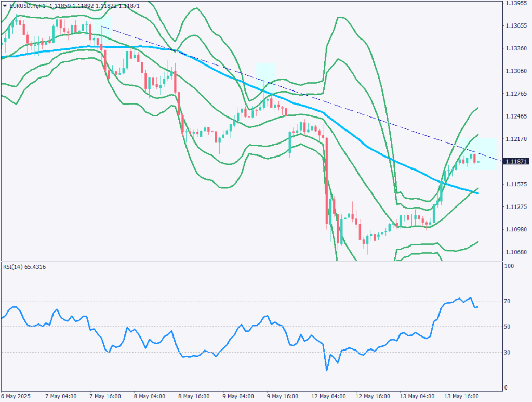Image resolution: width=532 pixels, height=402 pixels.
Task: Select the RSI 100 scale label
Action: tap(509, 266)
